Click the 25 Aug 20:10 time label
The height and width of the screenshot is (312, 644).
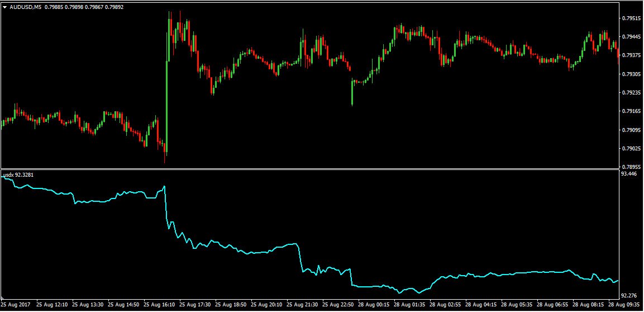[266, 305]
